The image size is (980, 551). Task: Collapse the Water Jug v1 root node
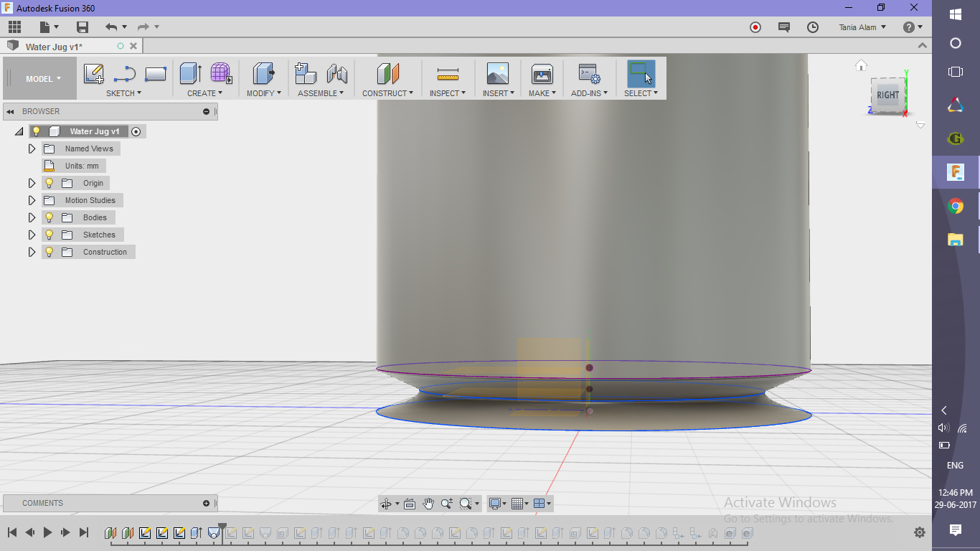click(19, 132)
